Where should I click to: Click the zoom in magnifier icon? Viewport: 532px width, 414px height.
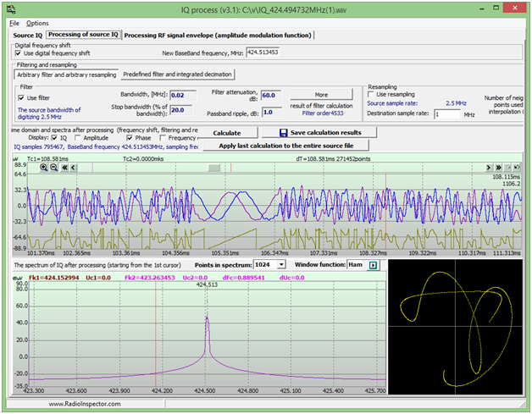click(44, 168)
